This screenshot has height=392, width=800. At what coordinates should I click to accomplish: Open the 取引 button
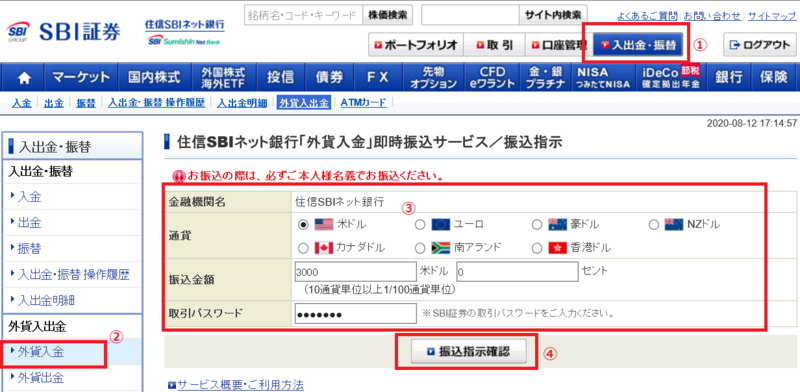pos(494,45)
